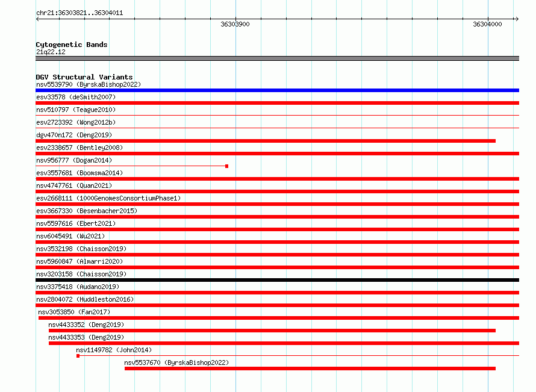Click the nsv3053850 (Fan2017) label
The width and height of the screenshot is (536, 392).
pos(74,312)
